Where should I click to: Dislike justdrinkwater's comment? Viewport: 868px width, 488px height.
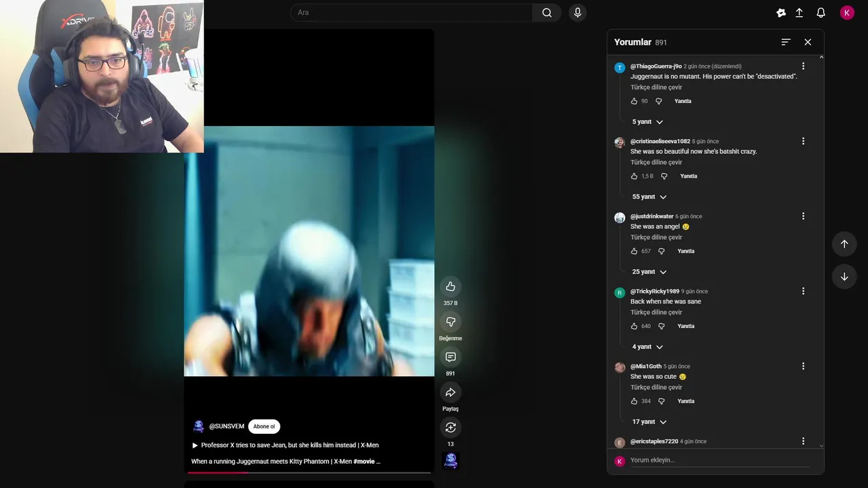point(661,251)
